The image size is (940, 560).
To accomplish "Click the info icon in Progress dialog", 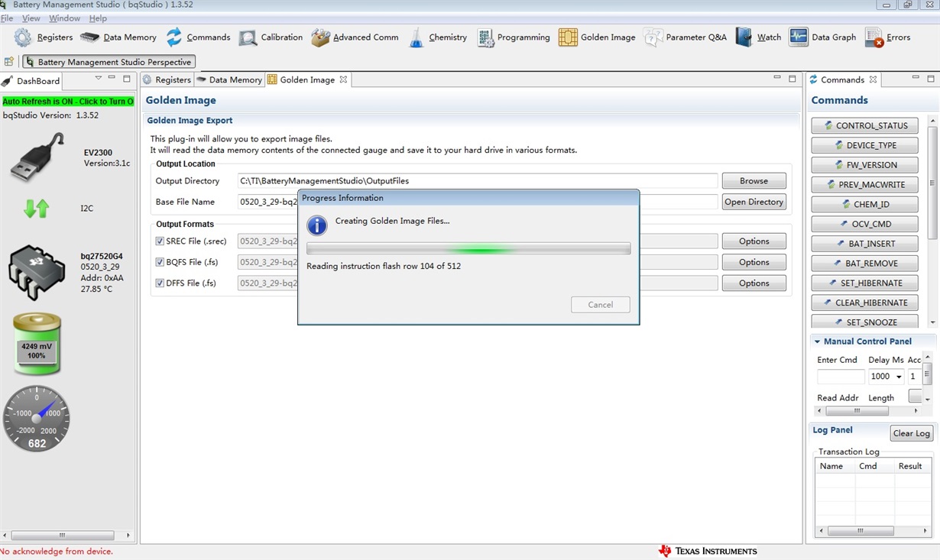I will (x=316, y=225).
